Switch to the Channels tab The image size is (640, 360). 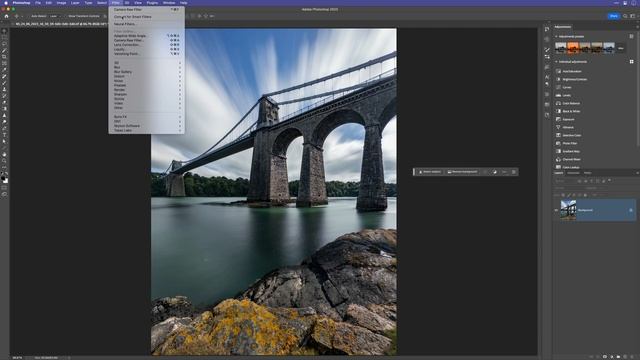tap(573, 173)
